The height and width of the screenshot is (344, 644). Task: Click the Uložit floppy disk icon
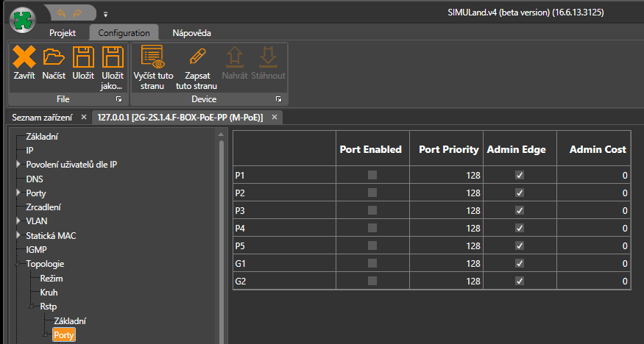83,57
